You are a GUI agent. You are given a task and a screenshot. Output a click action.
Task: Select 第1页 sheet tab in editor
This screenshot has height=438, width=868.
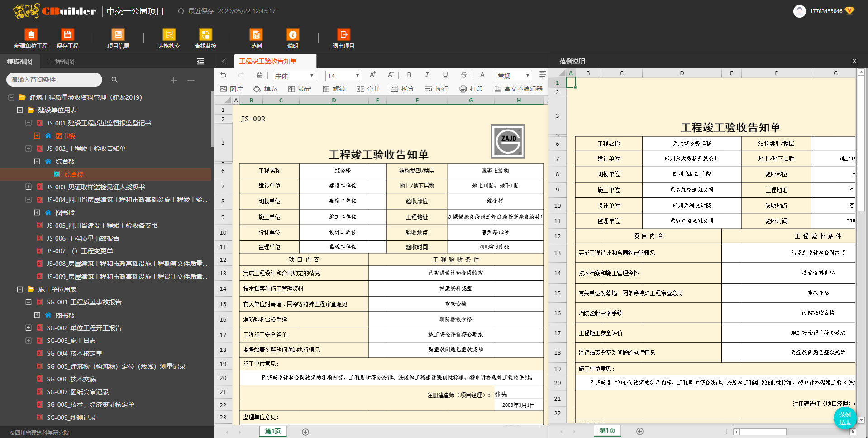pos(273,431)
